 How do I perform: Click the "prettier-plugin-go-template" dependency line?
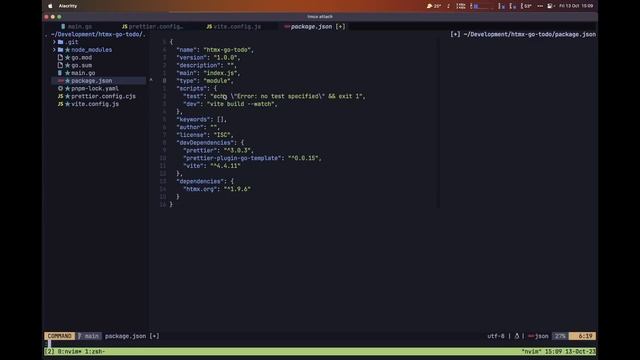(252, 158)
